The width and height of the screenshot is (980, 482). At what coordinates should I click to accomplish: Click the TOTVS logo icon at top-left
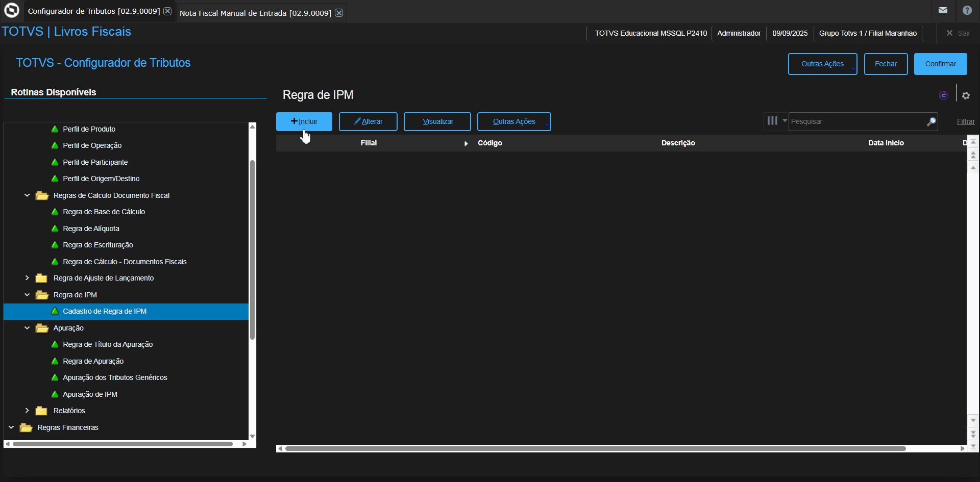(11, 10)
